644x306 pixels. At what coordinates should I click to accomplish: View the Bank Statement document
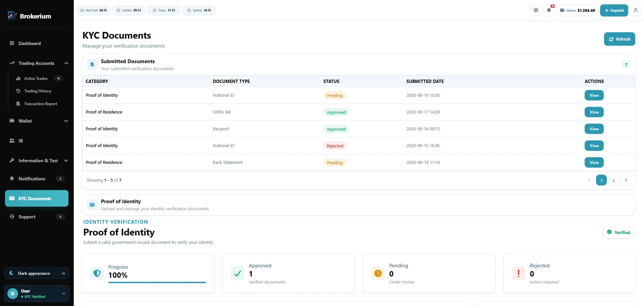(594, 163)
